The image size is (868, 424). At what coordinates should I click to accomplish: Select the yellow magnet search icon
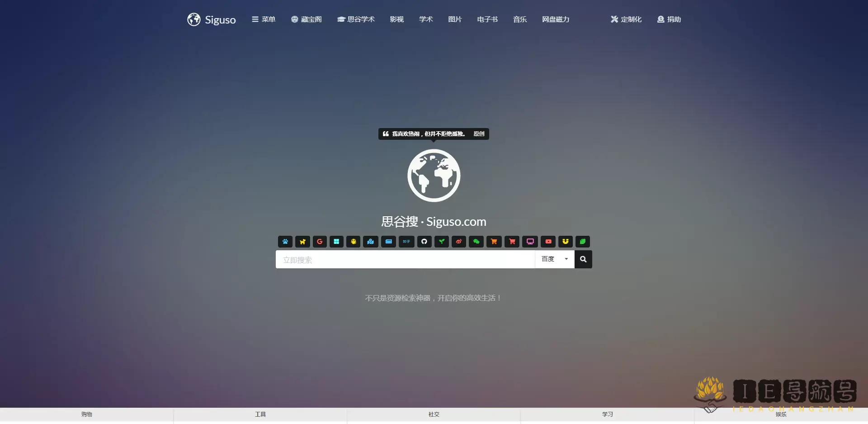click(565, 242)
